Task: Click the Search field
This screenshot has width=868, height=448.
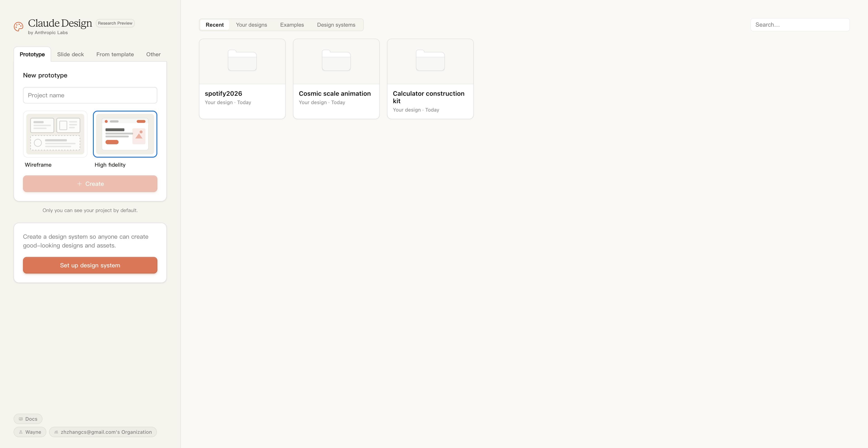Action: 800,25
